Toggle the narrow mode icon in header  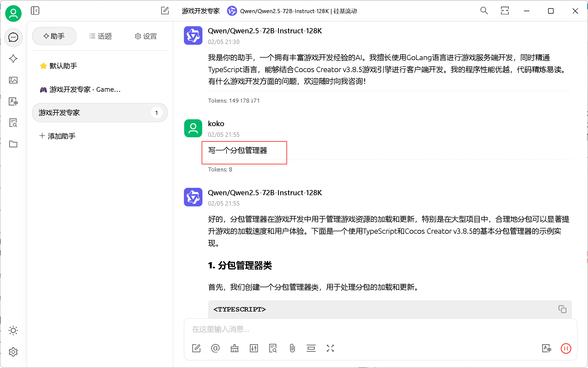pos(505,11)
